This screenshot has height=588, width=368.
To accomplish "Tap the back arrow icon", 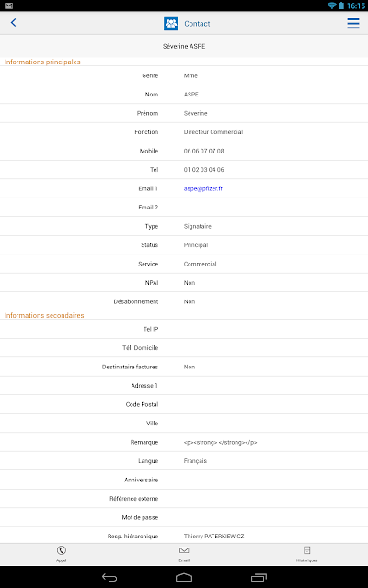I will point(14,23).
